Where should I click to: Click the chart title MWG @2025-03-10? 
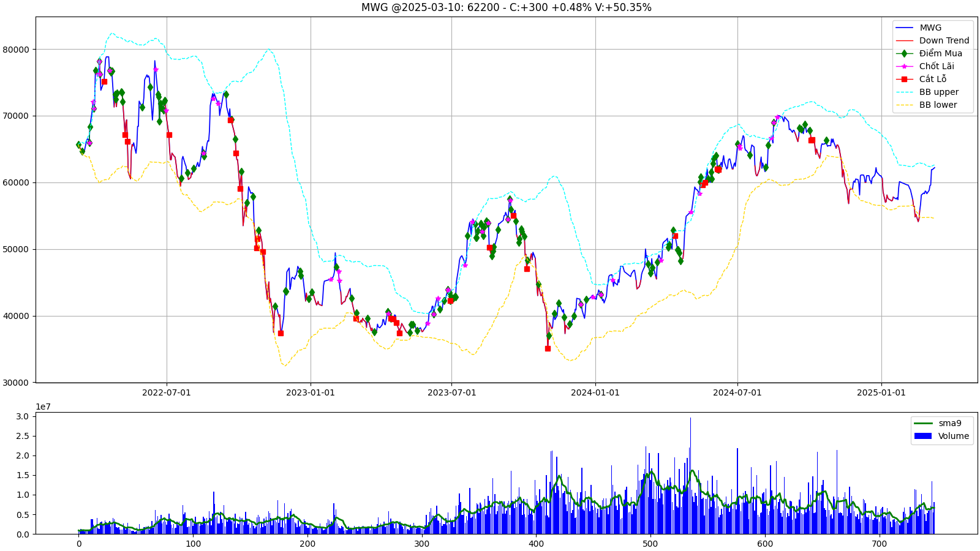click(x=506, y=7)
